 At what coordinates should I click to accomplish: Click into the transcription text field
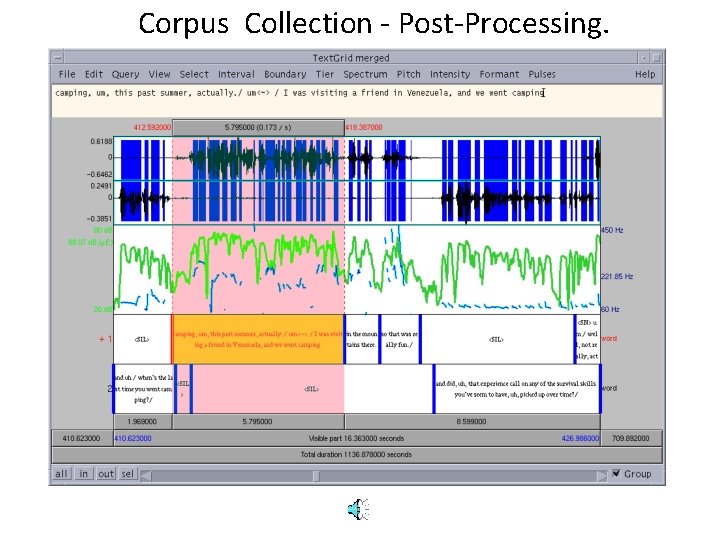(x=356, y=101)
